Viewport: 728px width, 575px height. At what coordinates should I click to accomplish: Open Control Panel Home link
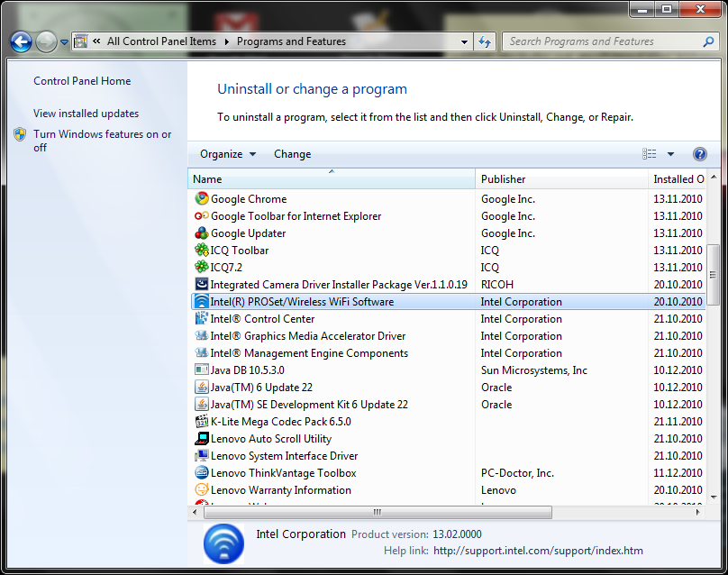[x=82, y=81]
